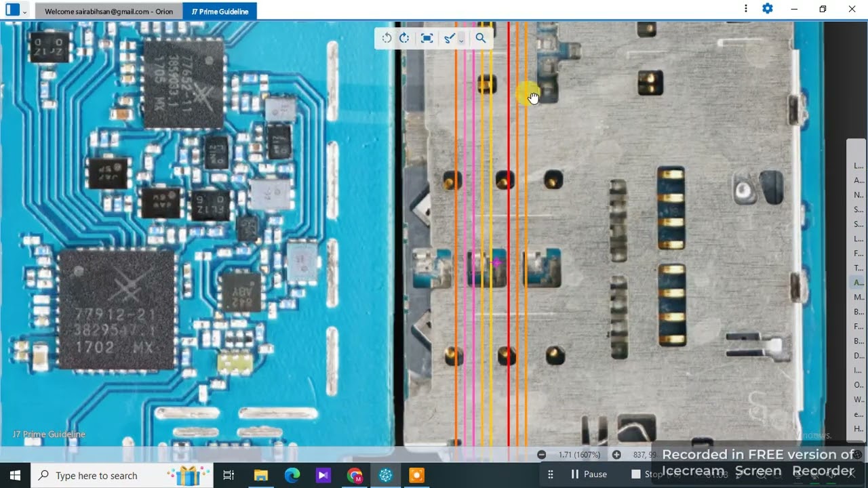868x488 pixels.
Task: Select the 'e...' item in side list
Action: click(859, 414)
